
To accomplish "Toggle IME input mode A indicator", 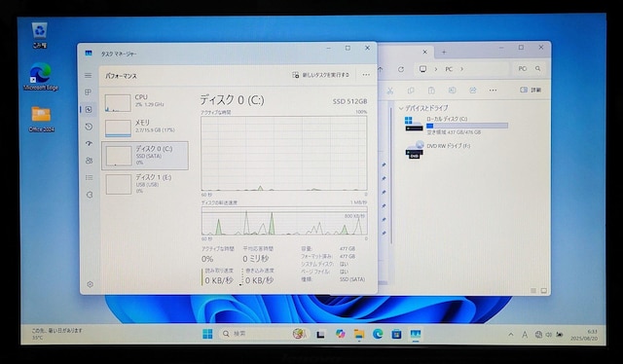I will click(525, 335).
